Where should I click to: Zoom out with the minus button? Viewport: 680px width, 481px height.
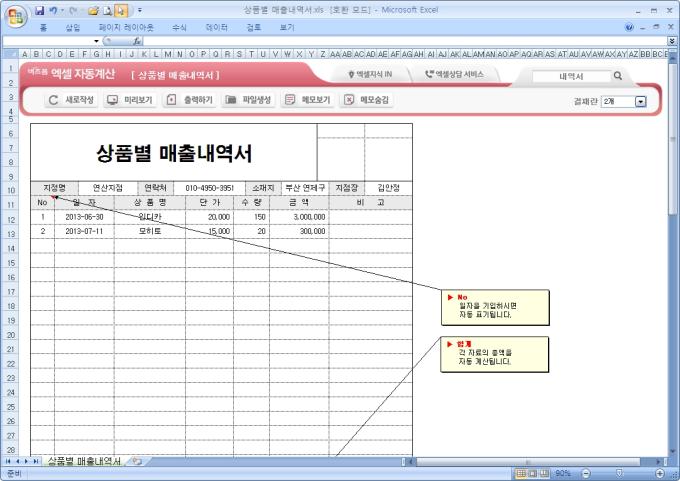(586, 473)
